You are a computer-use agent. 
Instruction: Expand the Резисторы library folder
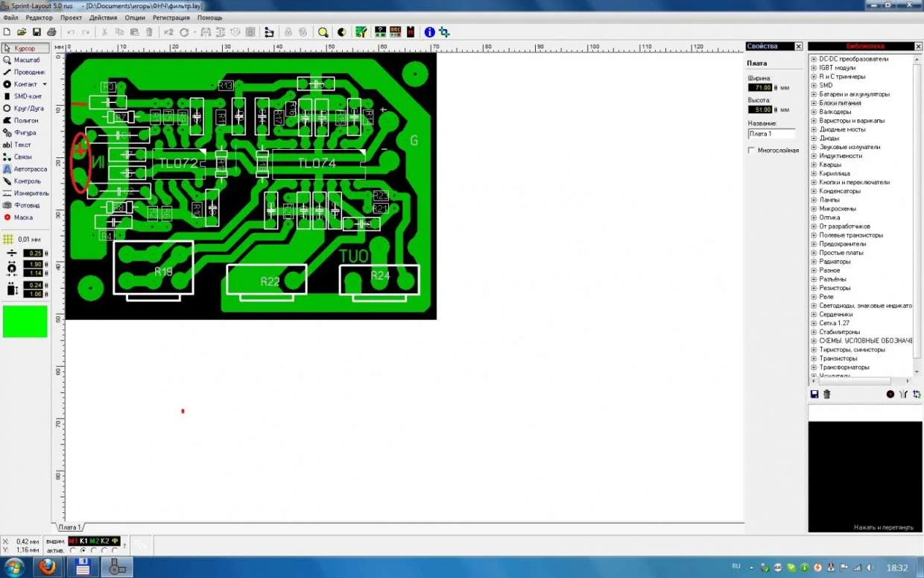tap(814, 288)
